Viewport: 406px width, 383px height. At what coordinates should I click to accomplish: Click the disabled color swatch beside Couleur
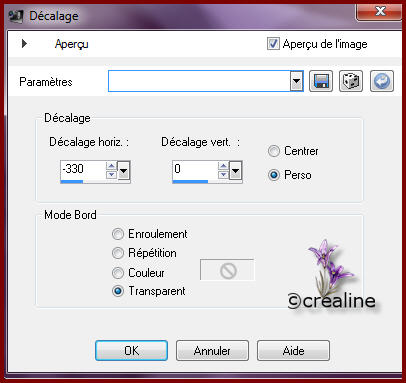[227, 270]
